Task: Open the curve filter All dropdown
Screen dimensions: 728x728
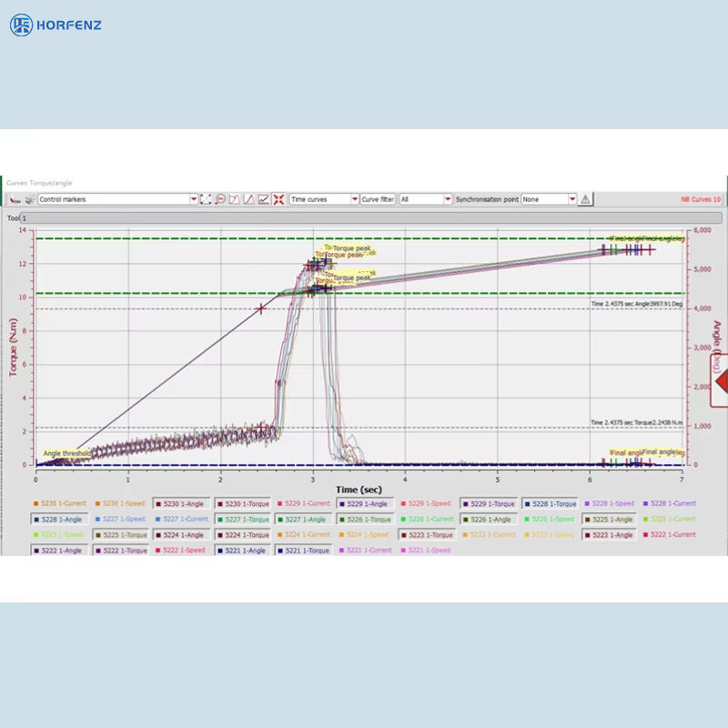Action: tap(447, 199)
